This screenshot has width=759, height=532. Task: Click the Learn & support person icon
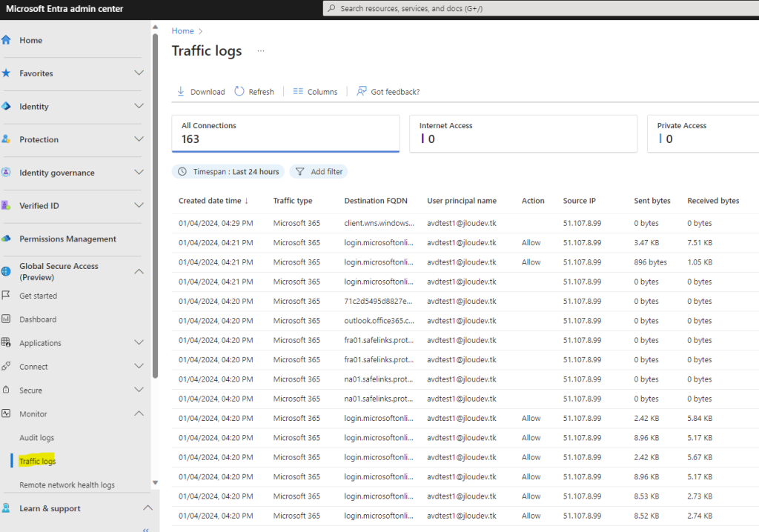(6, 508)
